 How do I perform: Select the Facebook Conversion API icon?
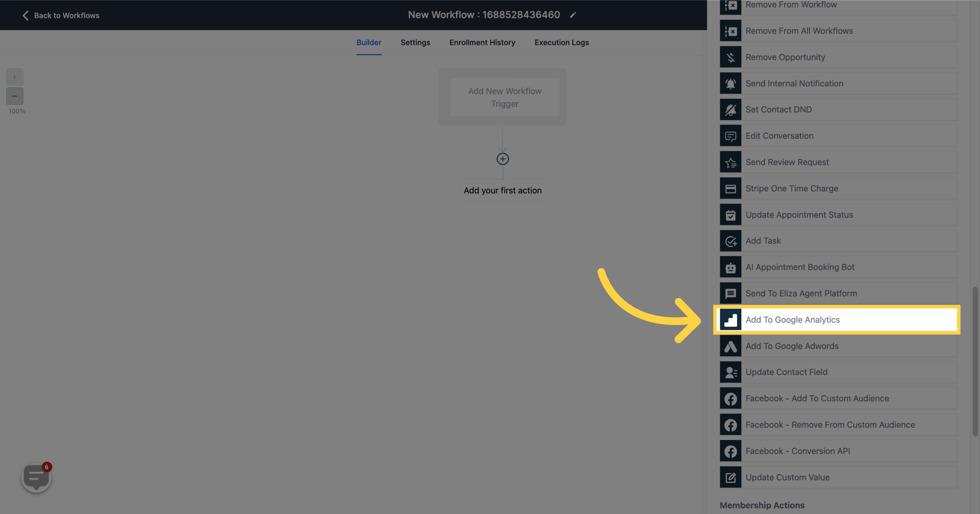point(731,450)
